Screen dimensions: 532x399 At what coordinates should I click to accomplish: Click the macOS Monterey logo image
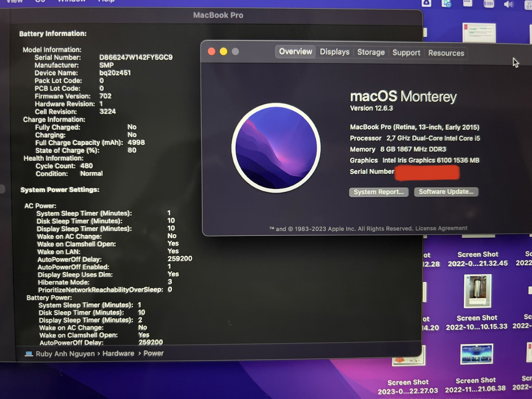tap(276, 148)
